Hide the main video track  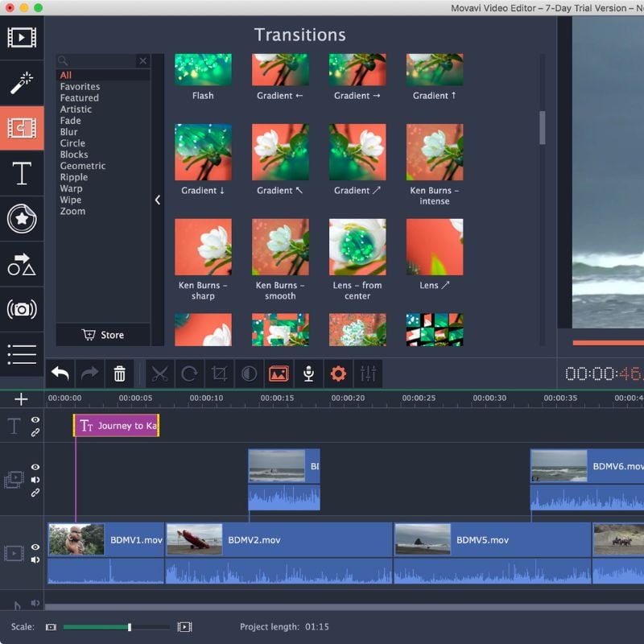[35, 547]
